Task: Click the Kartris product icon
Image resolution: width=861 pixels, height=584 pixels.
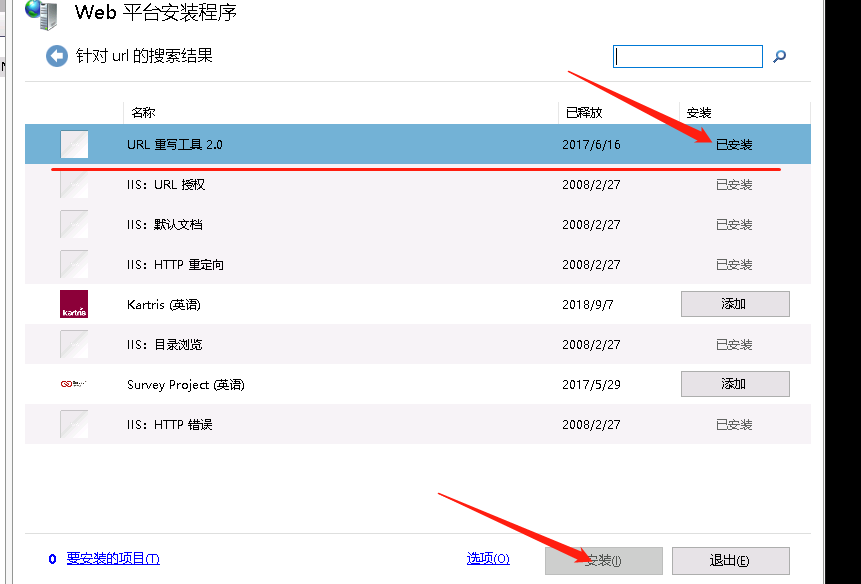Action: 74,304
